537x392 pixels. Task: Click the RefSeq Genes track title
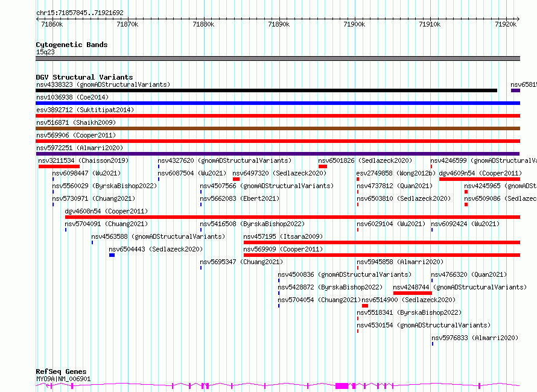click(61, 371)
